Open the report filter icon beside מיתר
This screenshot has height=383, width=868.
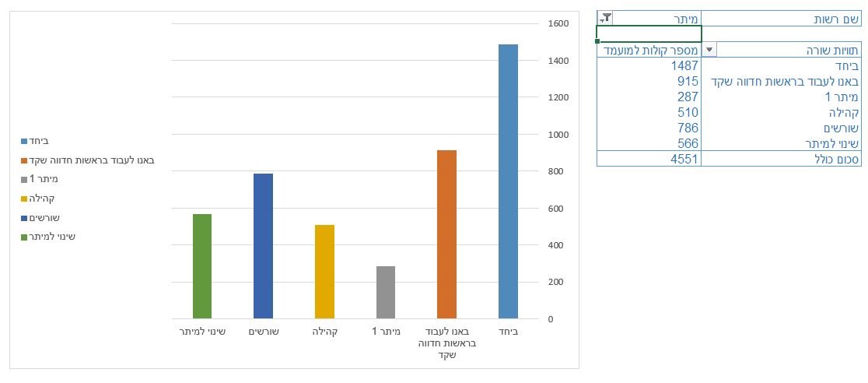pyautogui.click(x=607, y=18)
